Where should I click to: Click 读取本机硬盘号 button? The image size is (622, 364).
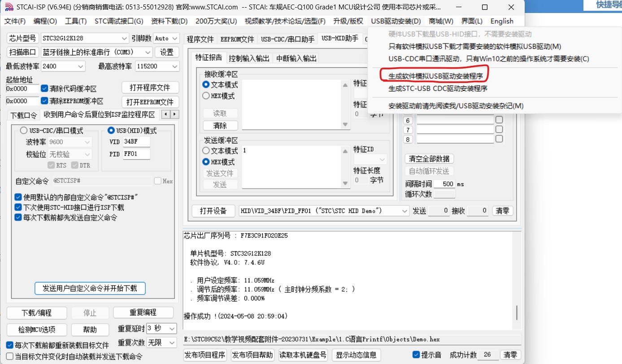[x=303, y=355]
